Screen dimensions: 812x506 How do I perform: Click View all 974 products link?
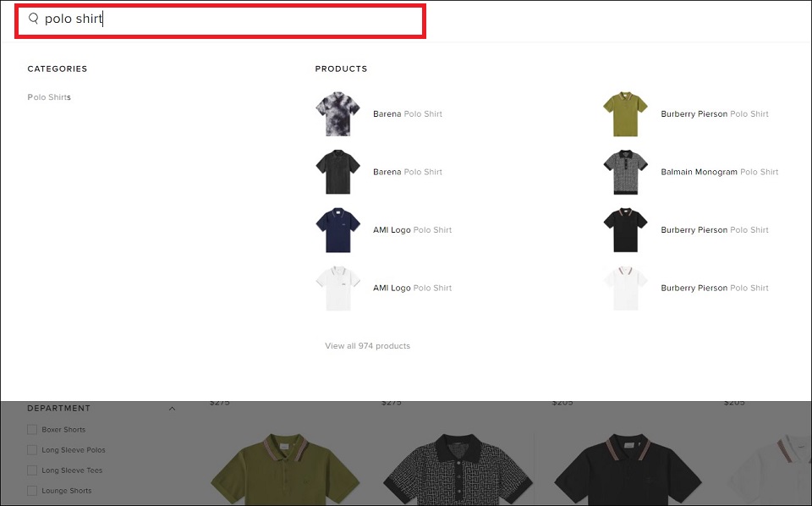368,346
